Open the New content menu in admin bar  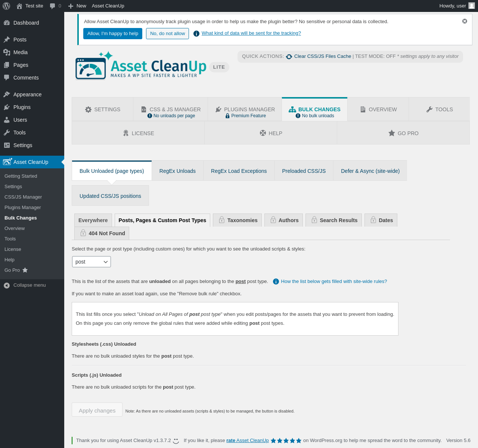[x=77, y=6]
